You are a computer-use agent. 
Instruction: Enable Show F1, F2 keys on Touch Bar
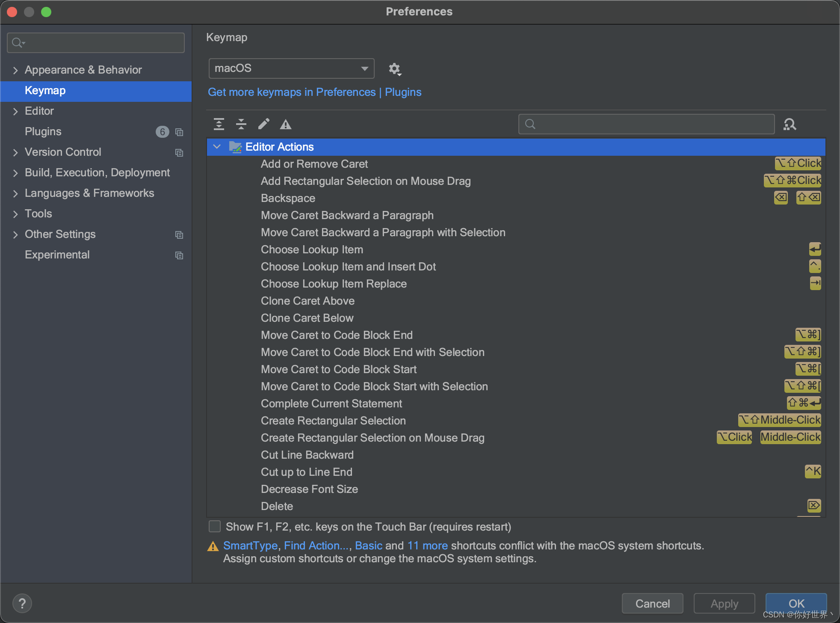[x=215, y=526]
